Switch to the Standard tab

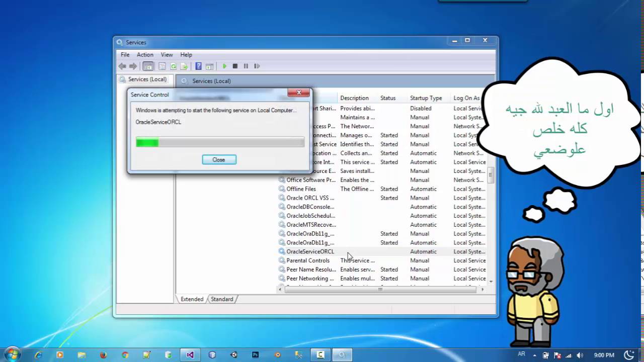222,299
